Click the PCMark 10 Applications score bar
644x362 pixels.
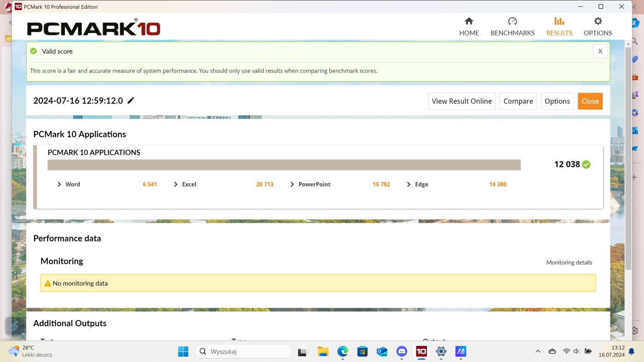284,165
